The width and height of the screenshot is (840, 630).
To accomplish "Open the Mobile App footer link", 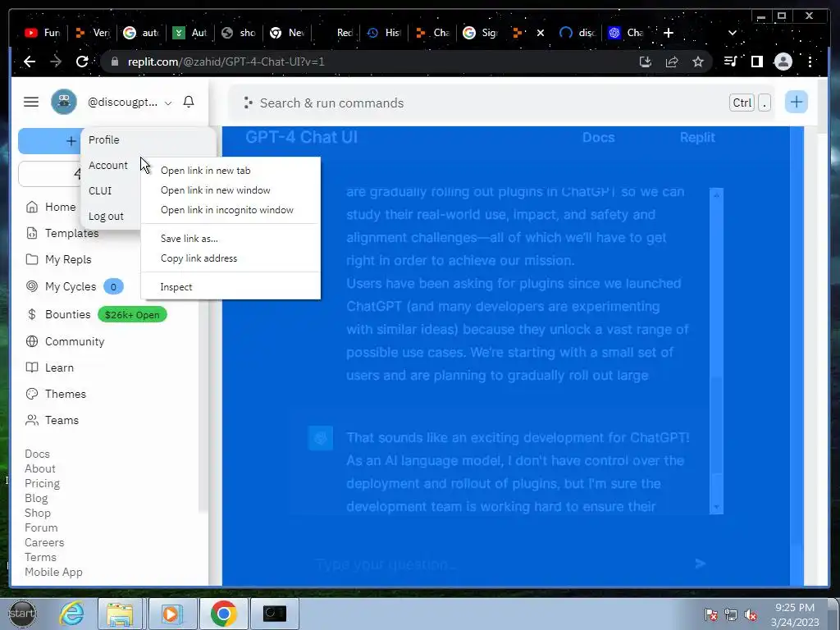I will coord(53,572).
